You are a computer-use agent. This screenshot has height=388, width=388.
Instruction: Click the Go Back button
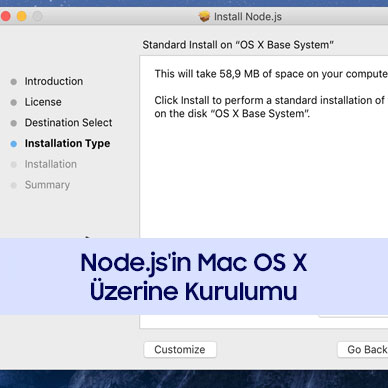[363, 350]
